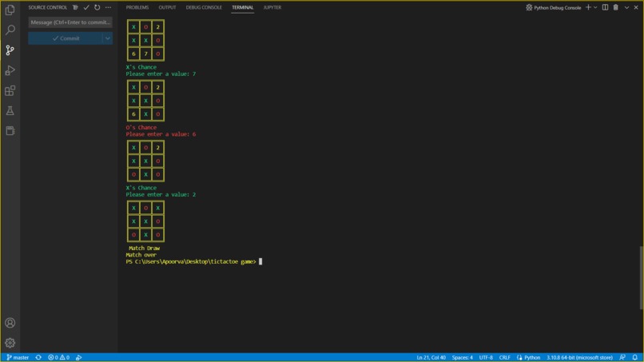The width and height of the screenshot is (644, 362).
Task: Open the Run and Debug view
Action: point(10,70)
